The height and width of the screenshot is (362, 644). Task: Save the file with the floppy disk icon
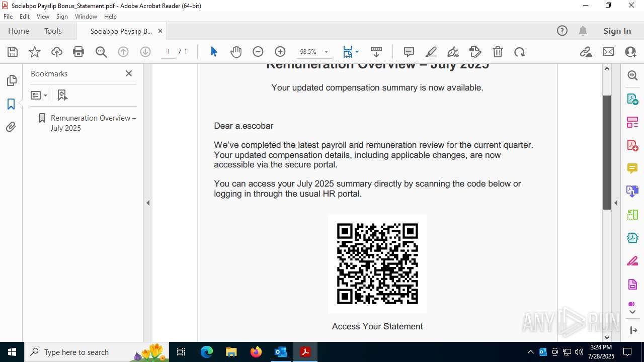[x=13, y=52]
